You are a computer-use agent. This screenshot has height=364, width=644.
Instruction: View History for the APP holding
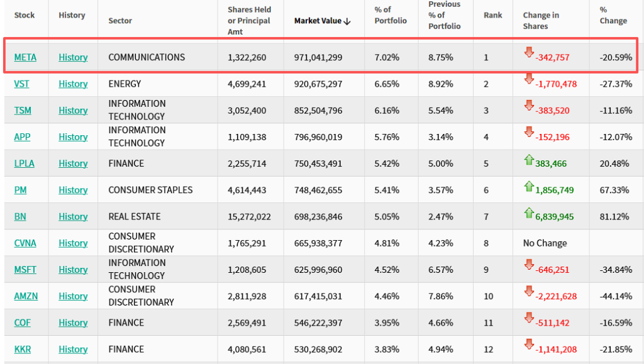click(73, 137)
